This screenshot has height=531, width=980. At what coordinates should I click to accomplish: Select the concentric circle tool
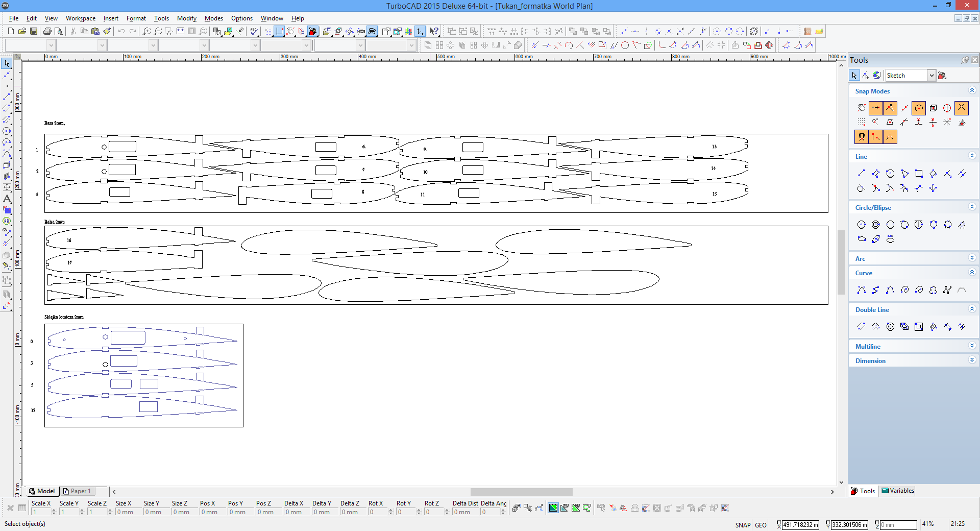876,225
